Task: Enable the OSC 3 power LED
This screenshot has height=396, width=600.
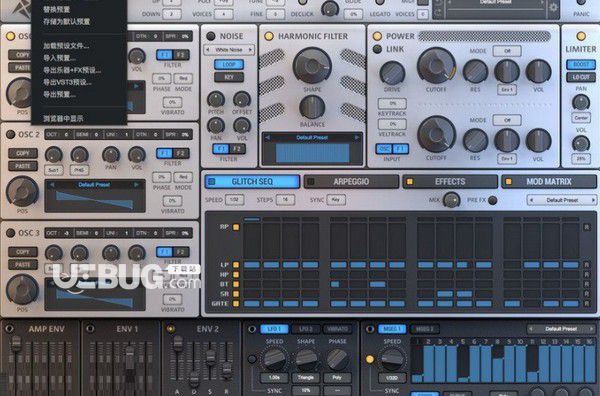Action: click(x=11, y=233)
